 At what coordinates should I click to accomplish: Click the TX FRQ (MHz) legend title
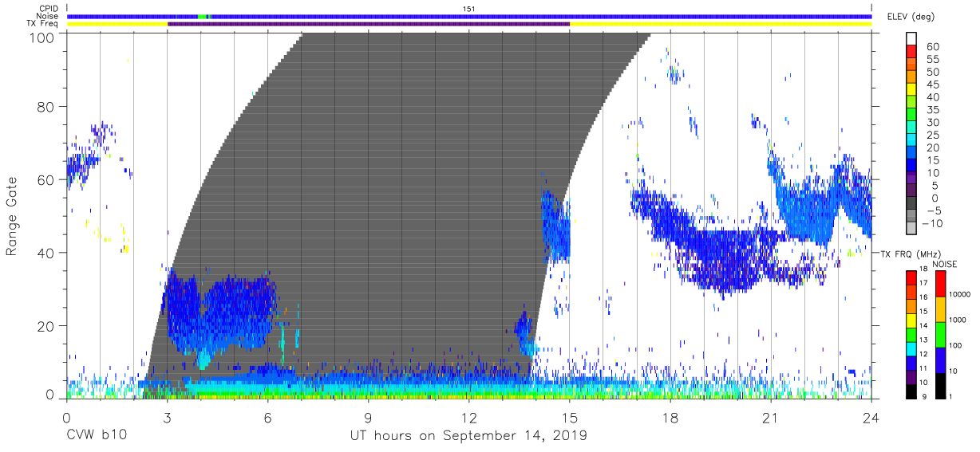(910, 254)
